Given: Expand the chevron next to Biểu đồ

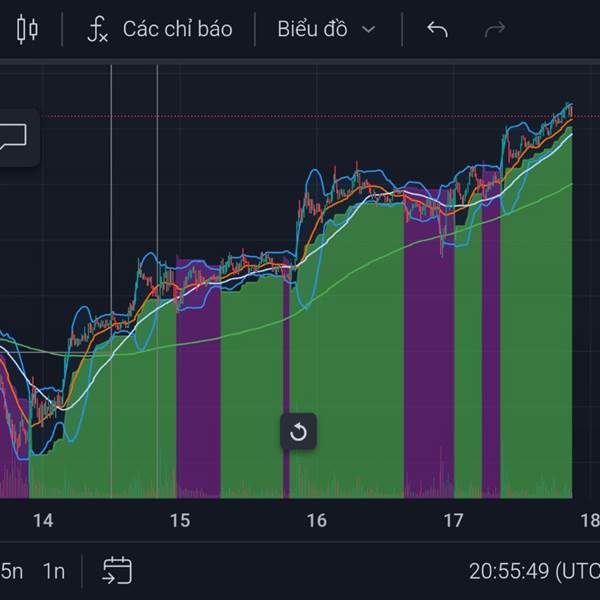Looking at the screenshot, I should pyautogui.click(x=368, y=30).
